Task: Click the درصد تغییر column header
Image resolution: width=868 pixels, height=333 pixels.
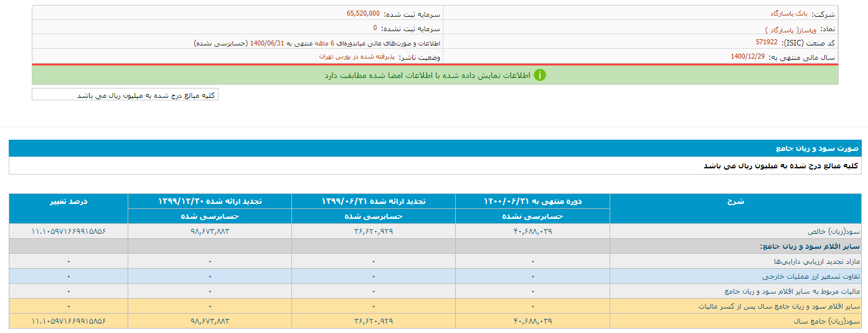Action: [68, 201]
